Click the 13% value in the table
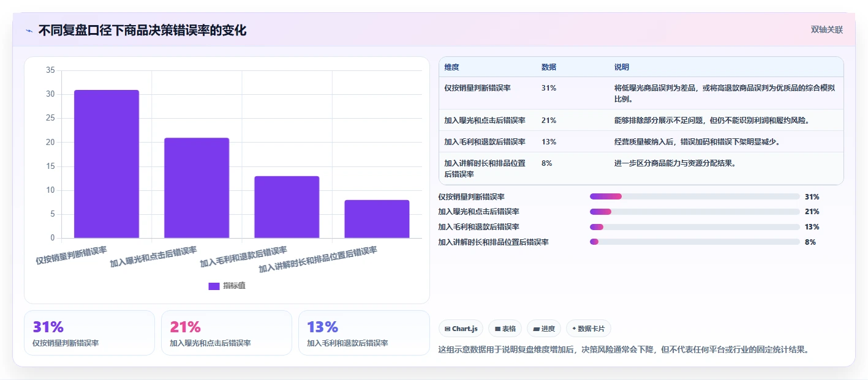The image size is (868, 380). click(x=549, y=142)
